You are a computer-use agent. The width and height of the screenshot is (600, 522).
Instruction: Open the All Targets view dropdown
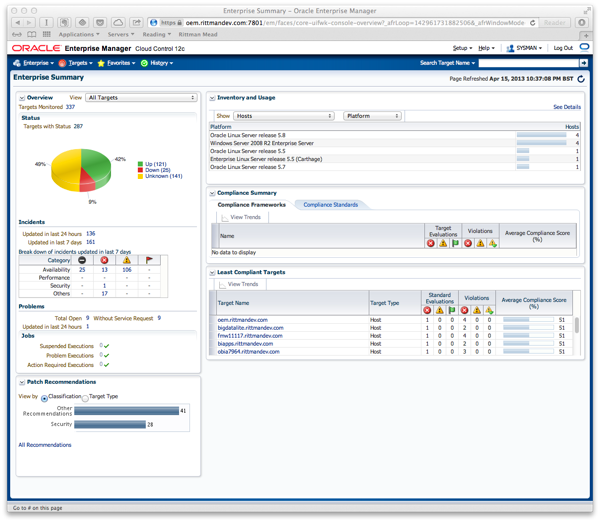point(141,98)
